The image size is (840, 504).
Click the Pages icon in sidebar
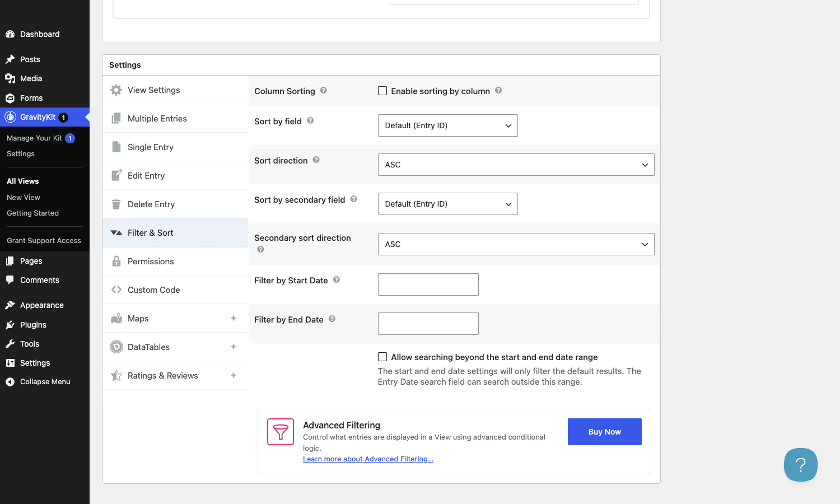10,261
